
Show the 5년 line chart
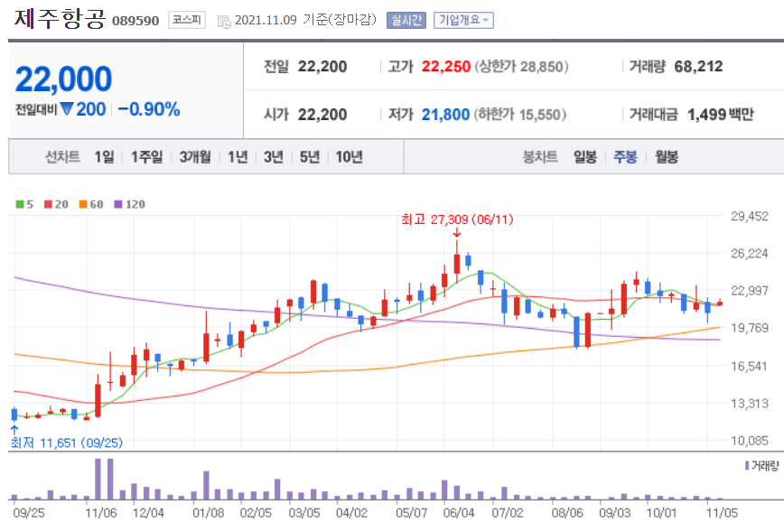tap(310, 157)
